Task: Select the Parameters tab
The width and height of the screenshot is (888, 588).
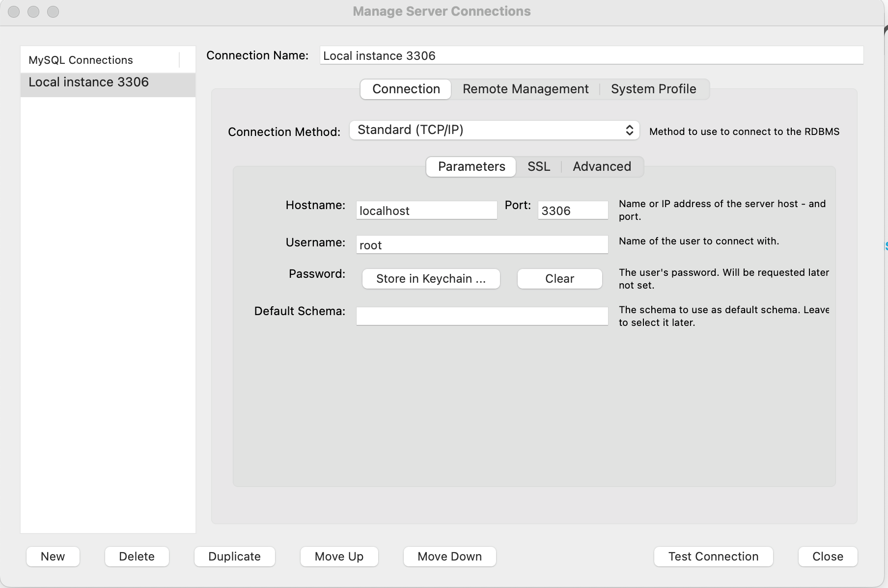Action: 471,167
